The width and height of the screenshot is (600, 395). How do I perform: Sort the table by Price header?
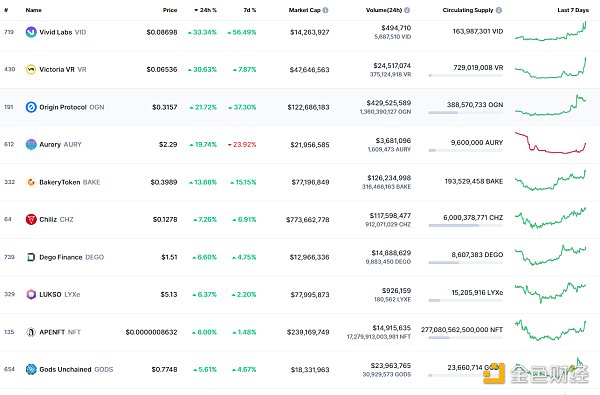coord(170,10)
